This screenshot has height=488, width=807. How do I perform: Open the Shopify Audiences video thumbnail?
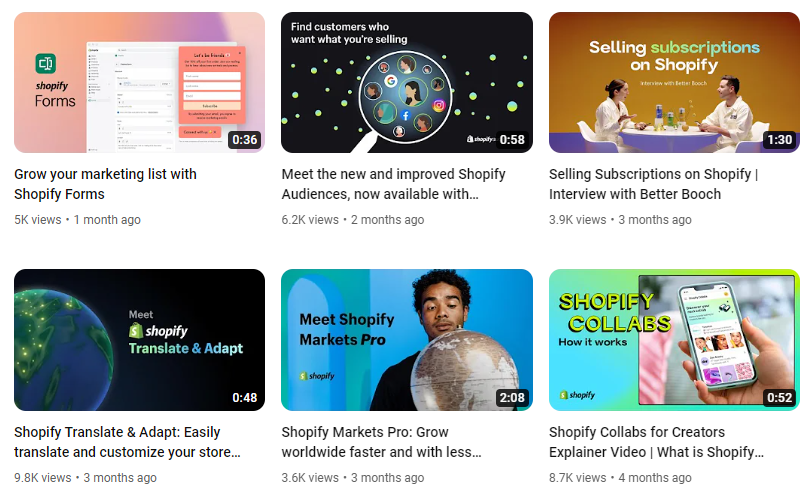[x=407, y=82]
